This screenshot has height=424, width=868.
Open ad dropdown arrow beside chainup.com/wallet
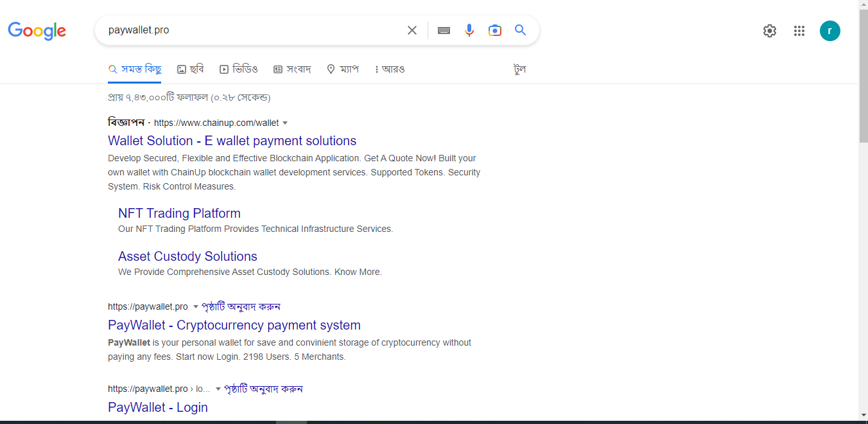(285, 123)
